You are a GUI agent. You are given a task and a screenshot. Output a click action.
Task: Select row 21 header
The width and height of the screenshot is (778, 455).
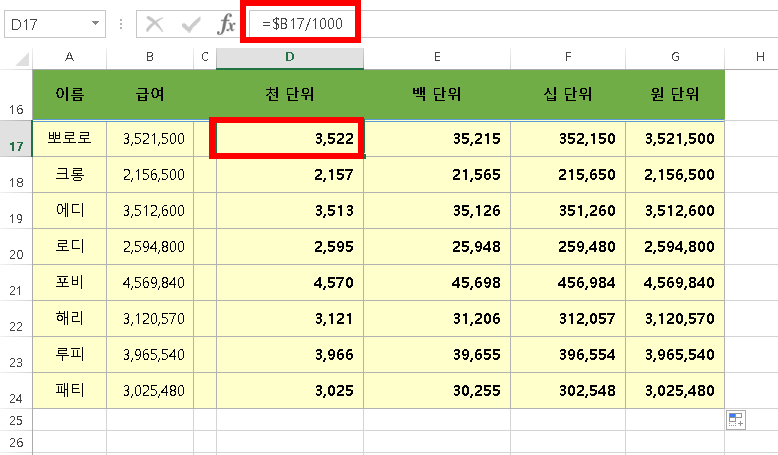[16, 283]
